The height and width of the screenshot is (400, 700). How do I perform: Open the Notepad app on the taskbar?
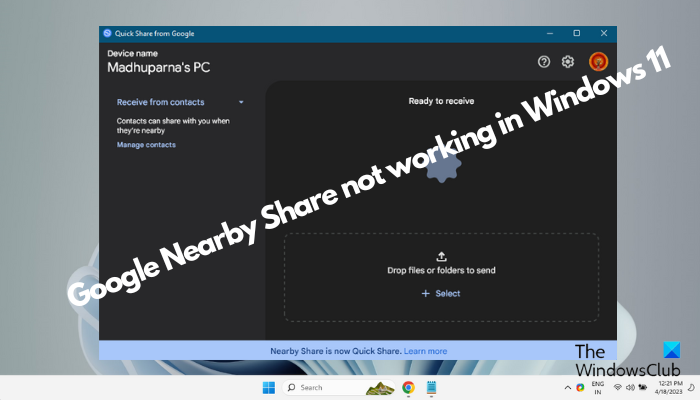coord(431,388)
